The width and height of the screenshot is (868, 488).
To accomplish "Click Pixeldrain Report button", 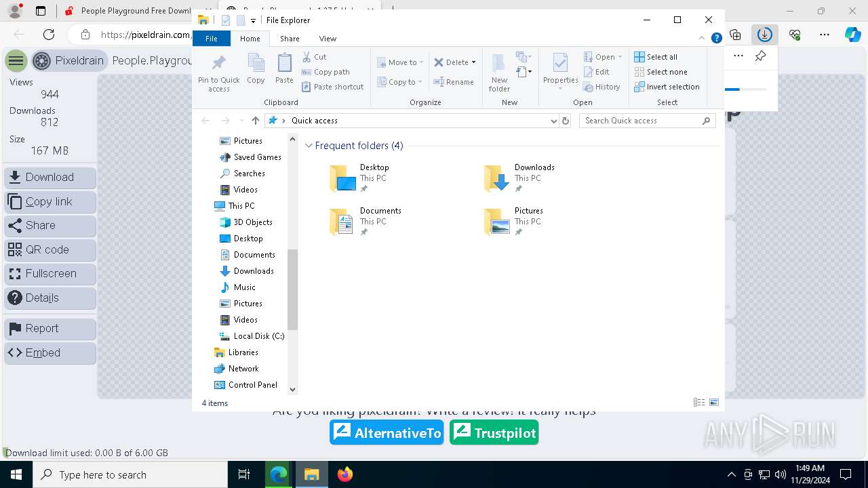I will (x=50, y=329).
